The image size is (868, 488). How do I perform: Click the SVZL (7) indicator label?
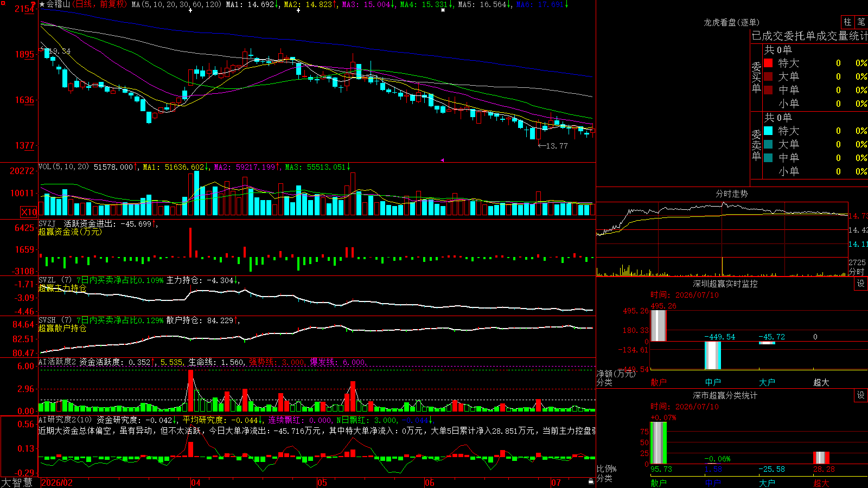[x=55, y=280]
